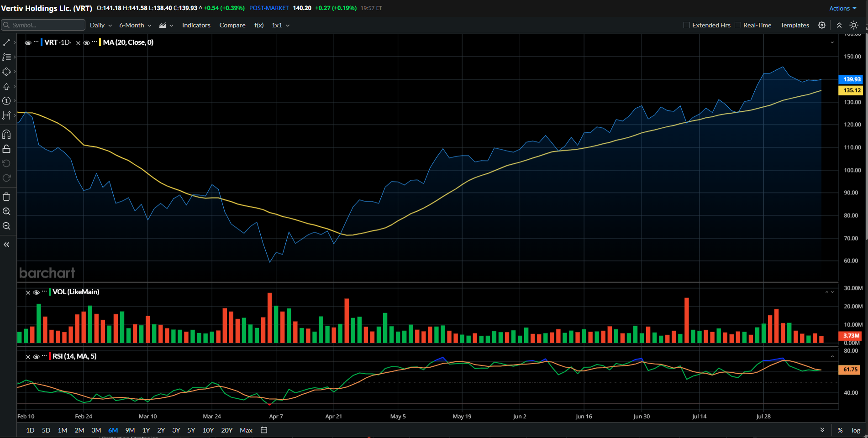Remove MA overlay with X icon
Image resolution: width=868 pixels, height=438 pixels.
tap(78, 43)
